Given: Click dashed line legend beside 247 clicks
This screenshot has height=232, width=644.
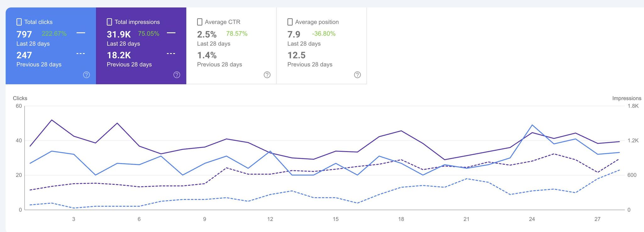Looking at the screenshot, I should coord(81,54).
